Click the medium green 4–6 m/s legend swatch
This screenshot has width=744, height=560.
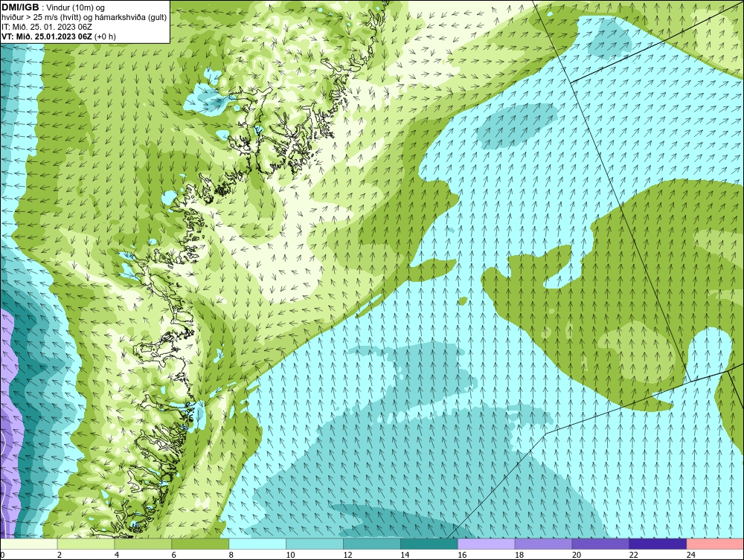(x=143, y=544)
